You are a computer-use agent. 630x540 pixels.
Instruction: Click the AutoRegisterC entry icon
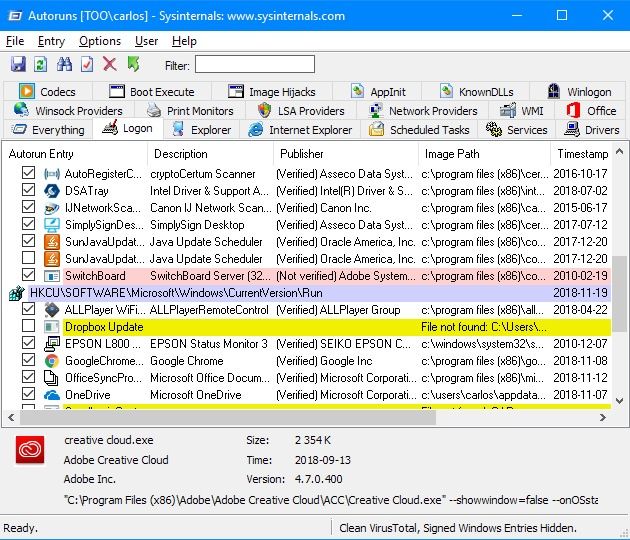point(52,174)
